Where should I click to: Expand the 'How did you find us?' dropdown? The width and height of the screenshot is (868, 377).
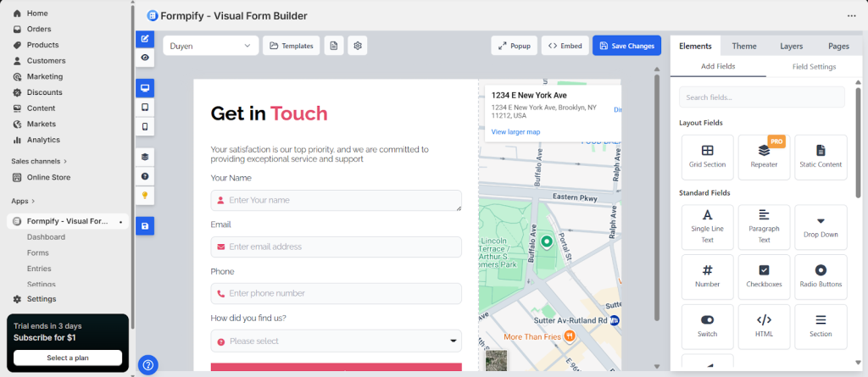336,341
